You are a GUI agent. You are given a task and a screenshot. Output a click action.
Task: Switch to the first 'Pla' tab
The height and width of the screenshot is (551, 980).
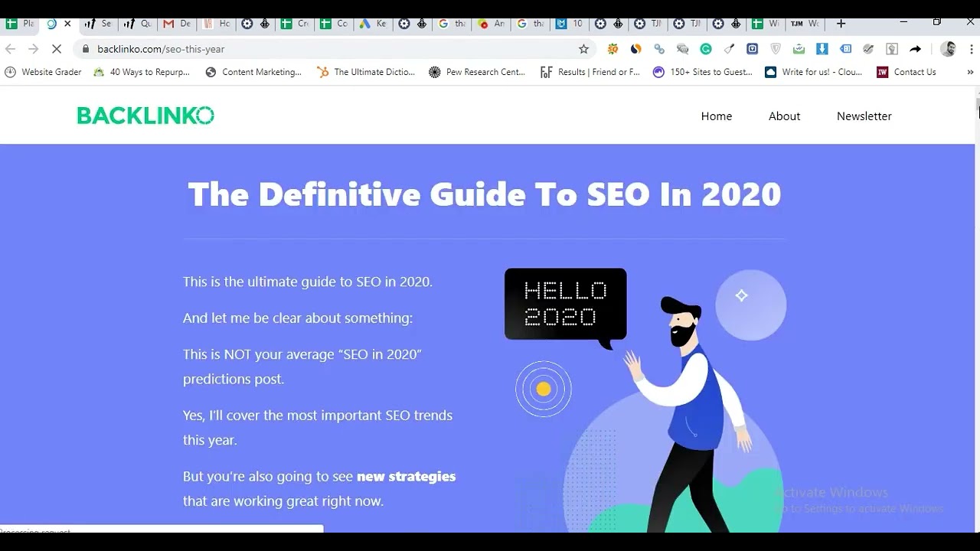tap(20, 24)
